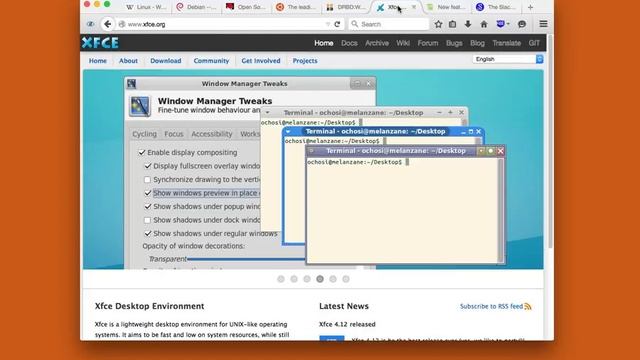Open the chat bubble icon in toolbar
This screenshot has height=360, width=640.
(x=522, y=24)
